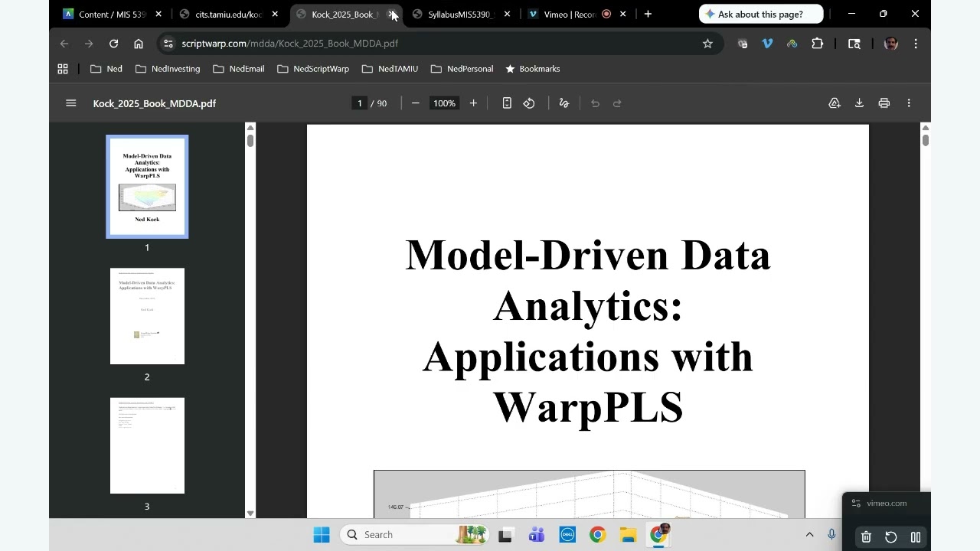Open Microsoft Teams from the taskbar

(x=536, y=535)
